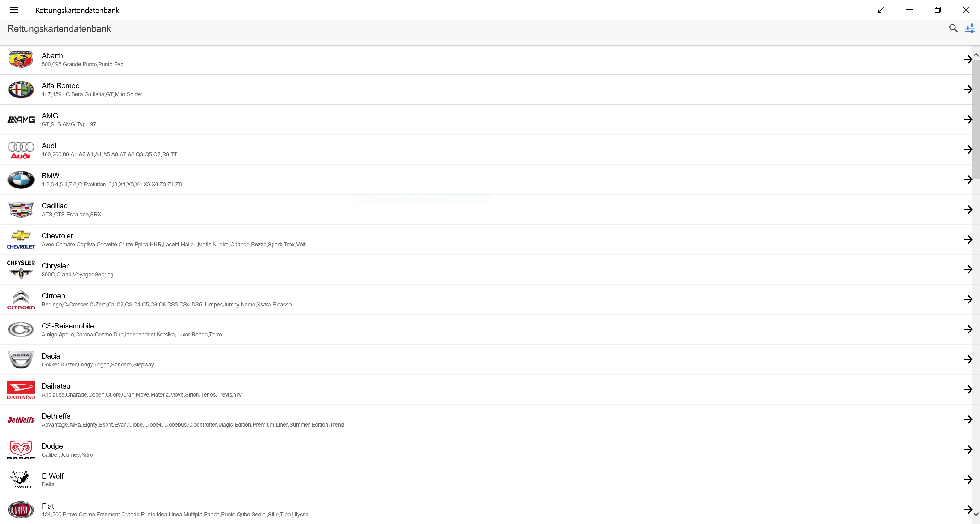Click the Abarth scorpion logo
Image resolution: width=980 pixels, height=524 pixels.
point(21,59)
